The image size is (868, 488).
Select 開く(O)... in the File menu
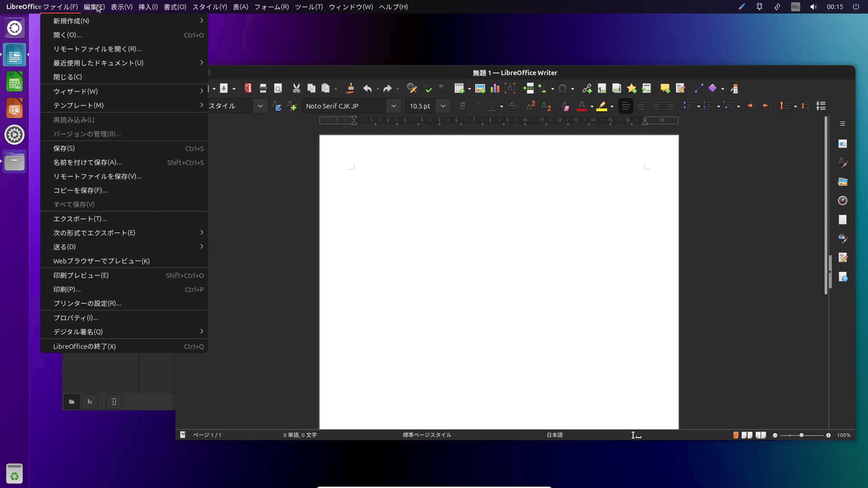tap(124, 35)
